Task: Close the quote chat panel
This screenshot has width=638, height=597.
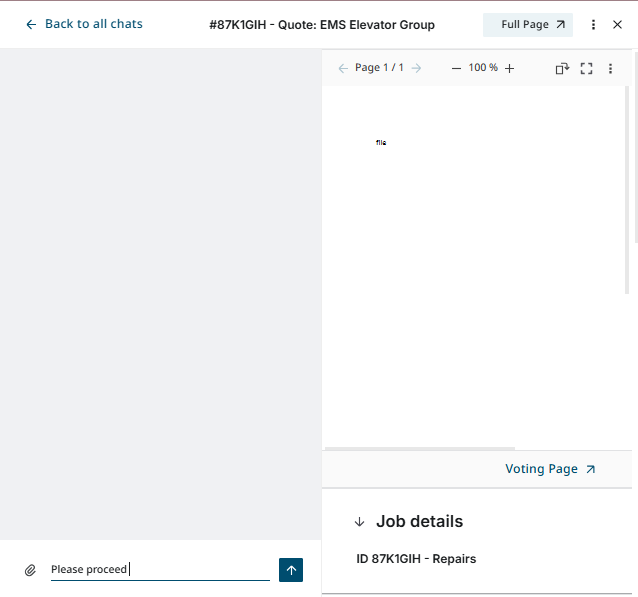Action: tap(617, 24)
